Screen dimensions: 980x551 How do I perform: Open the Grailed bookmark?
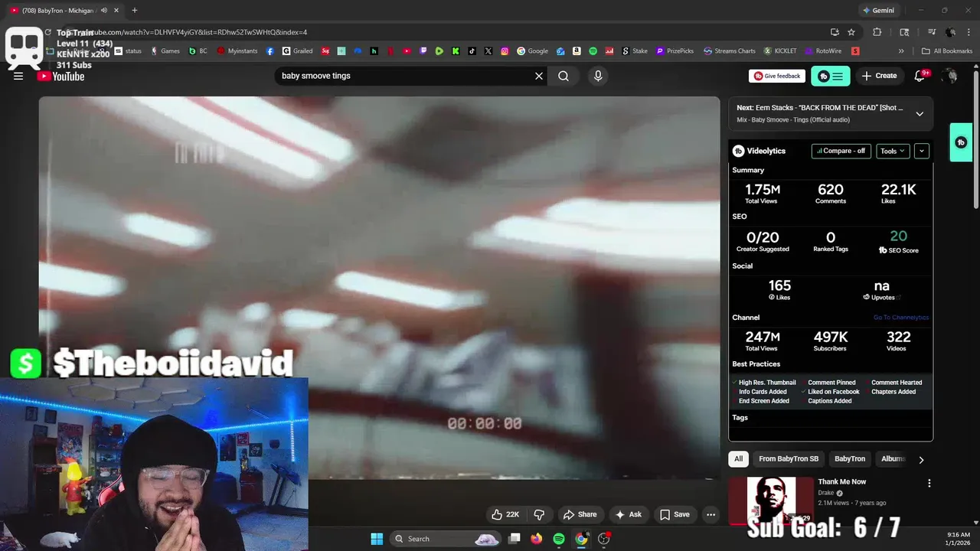pos(297,51)
